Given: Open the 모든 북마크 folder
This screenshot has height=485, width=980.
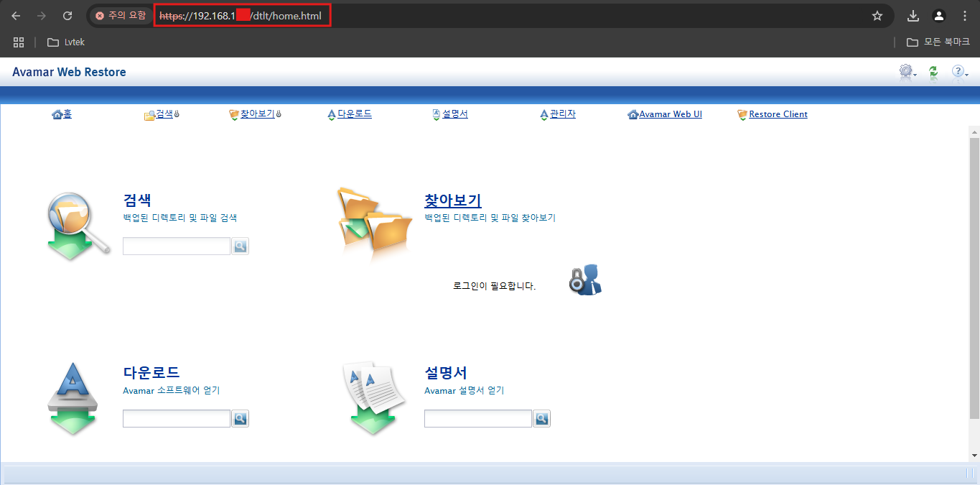Looking at the screenshot, I should [x=938, y=42].
